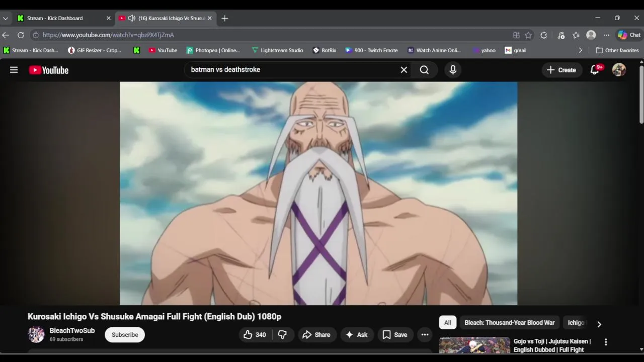Open Gojo vs Toji video title link
The height and width of the screenshot is (362, 644).
pos(552,345)
